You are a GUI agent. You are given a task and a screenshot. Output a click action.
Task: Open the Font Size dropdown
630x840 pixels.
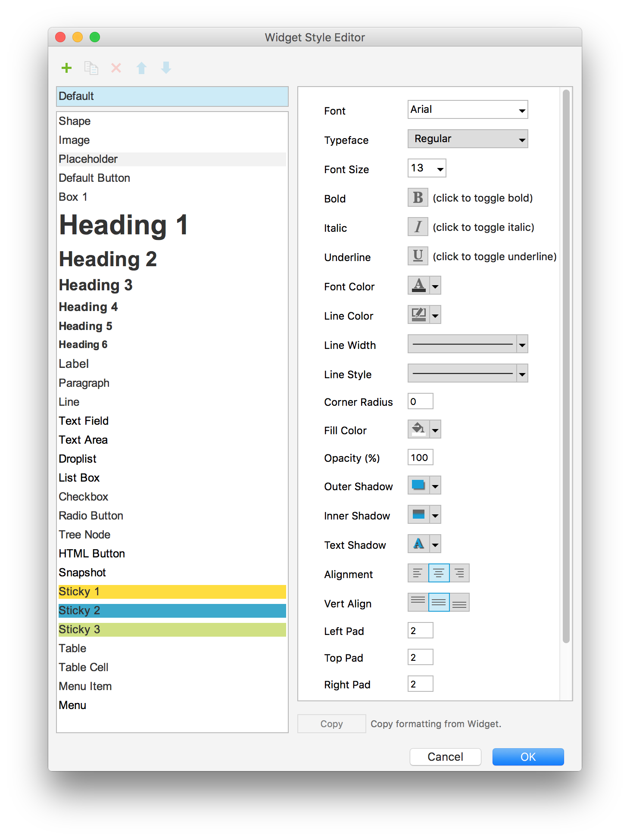(427, 168)
